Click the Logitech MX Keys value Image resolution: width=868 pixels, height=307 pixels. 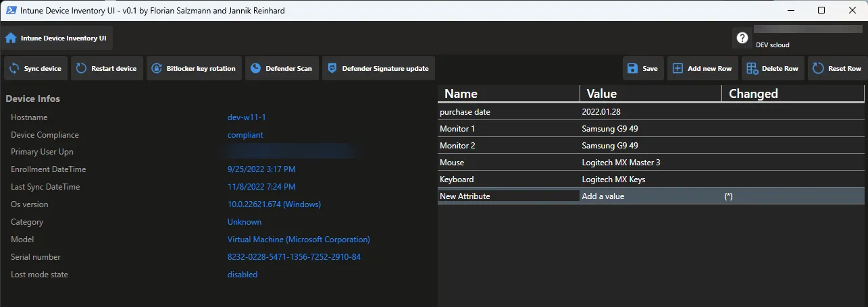point(613,179)
